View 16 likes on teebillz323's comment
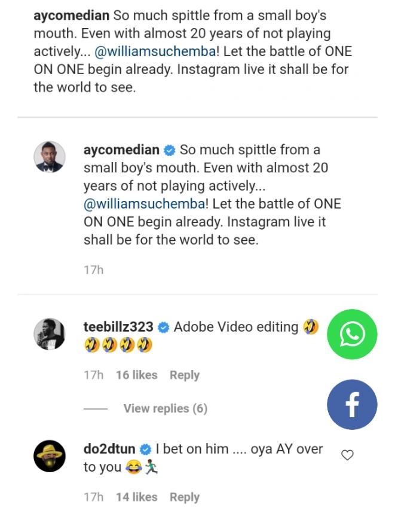This screenshot has width=395, height=532. coord(136,375)
